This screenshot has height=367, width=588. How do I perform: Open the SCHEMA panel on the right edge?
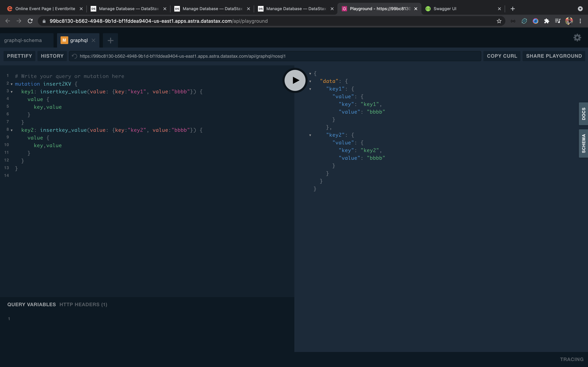pos(584,143)
